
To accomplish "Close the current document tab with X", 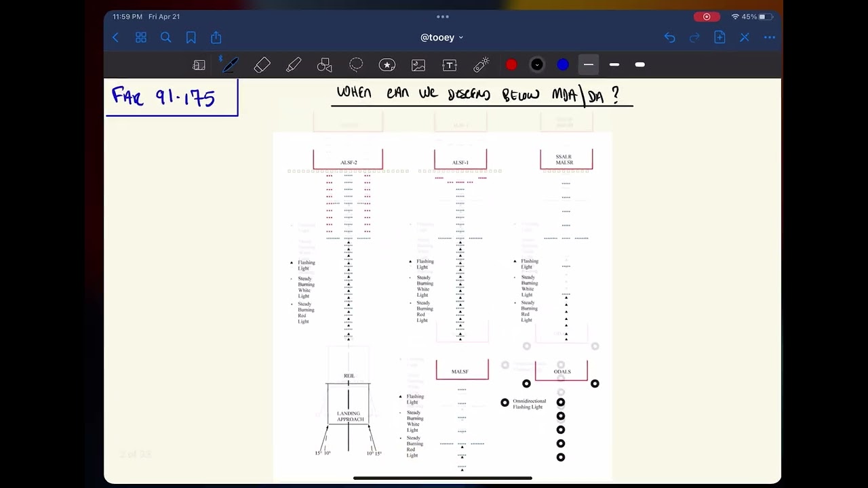I will (x=745, y=38).
